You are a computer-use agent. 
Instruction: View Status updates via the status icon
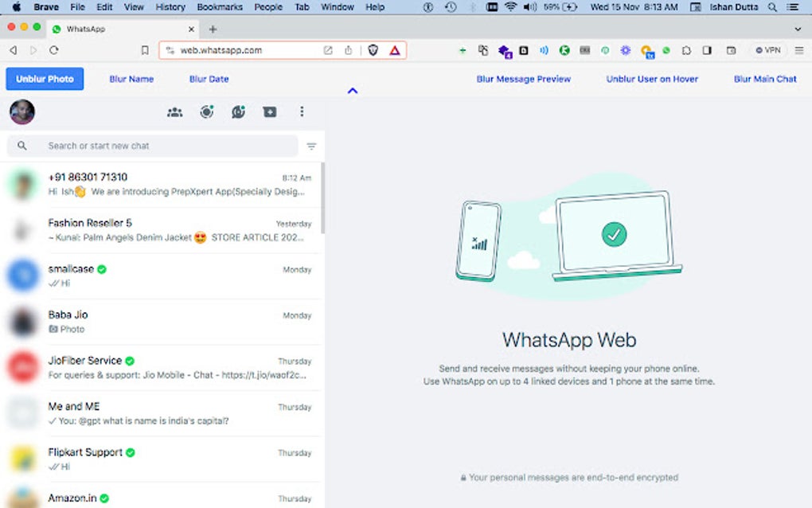(206, 111)
